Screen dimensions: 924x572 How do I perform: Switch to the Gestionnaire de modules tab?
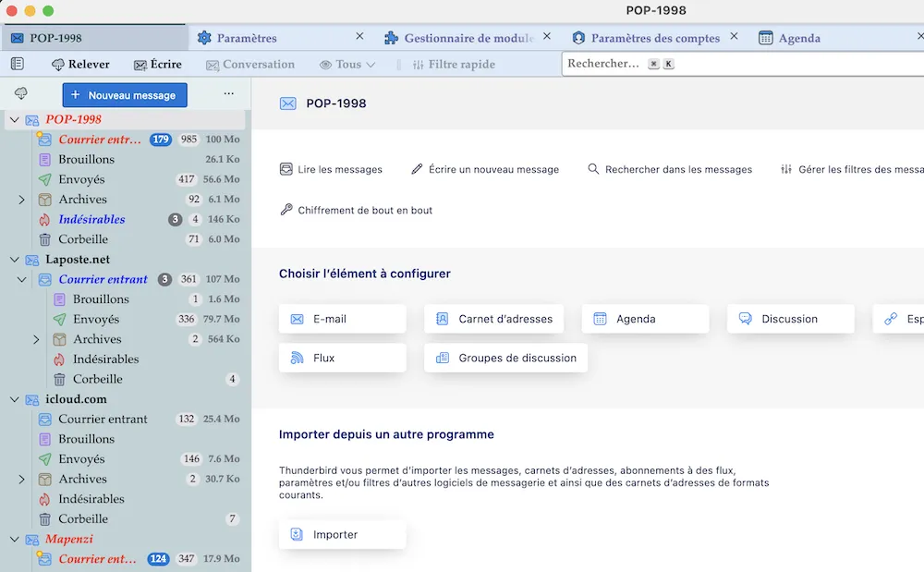tap(468, 38)
